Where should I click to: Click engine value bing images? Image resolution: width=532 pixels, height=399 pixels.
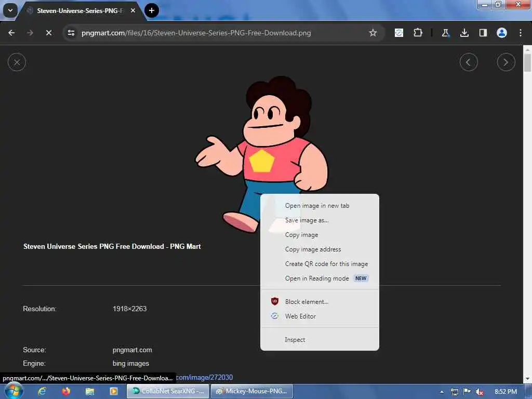(130, 363)
